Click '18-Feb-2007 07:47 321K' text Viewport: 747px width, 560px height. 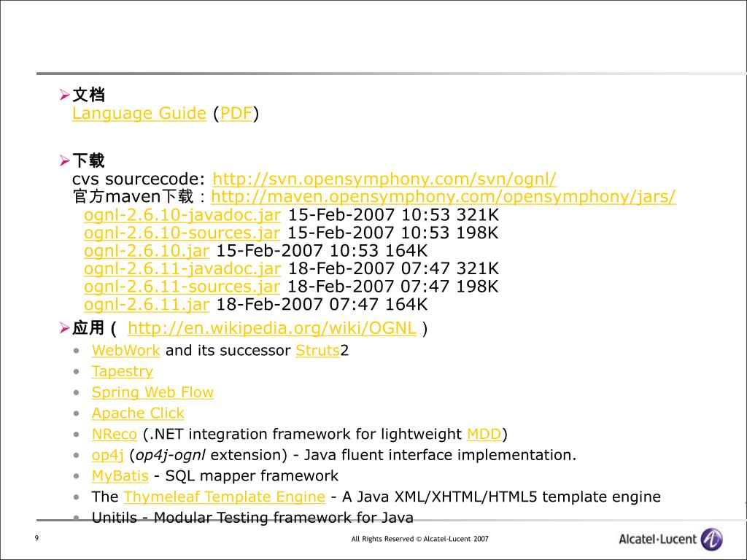393,268
